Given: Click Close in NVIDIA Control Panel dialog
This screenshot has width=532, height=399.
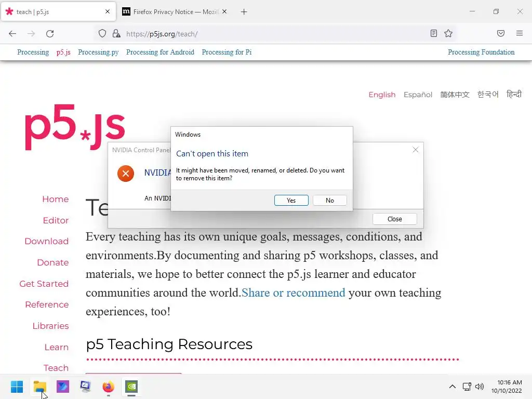Looking at the screenshot, I should pos(395,219).
